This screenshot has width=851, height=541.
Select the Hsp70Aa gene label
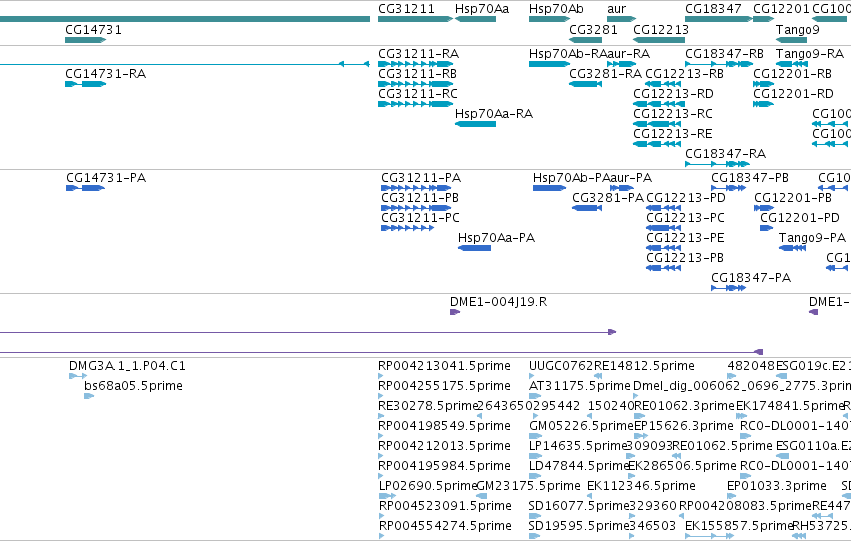482,9
